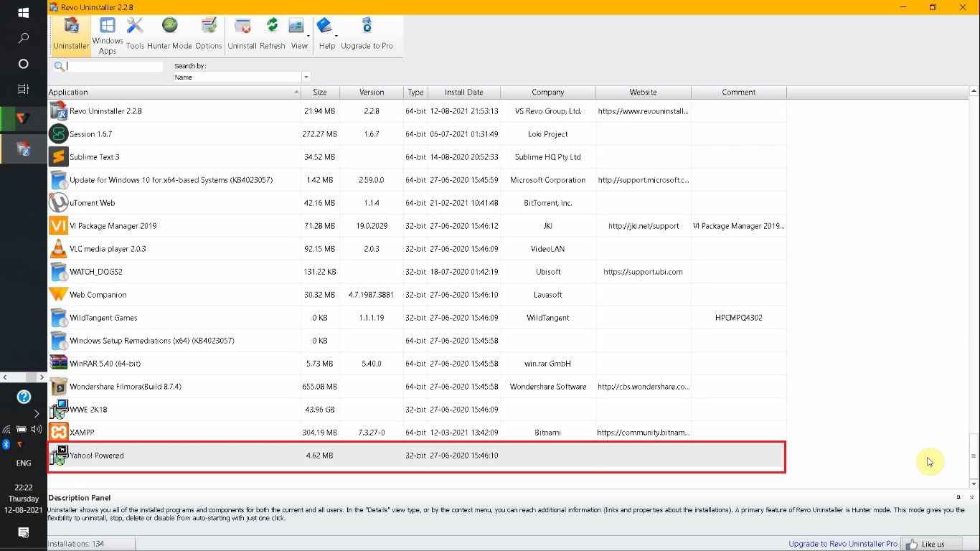Open Task View from the taskbar
This screenshot has height=551, width=980.
tap(23, 89)
